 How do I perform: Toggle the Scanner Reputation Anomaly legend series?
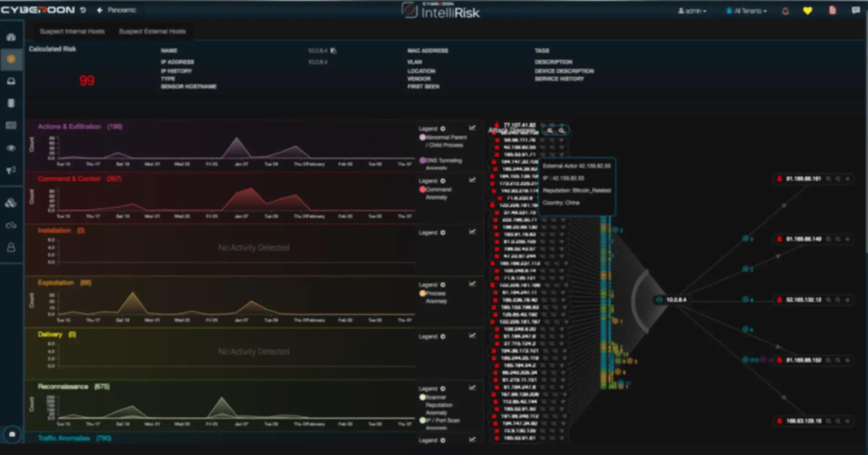437,405
